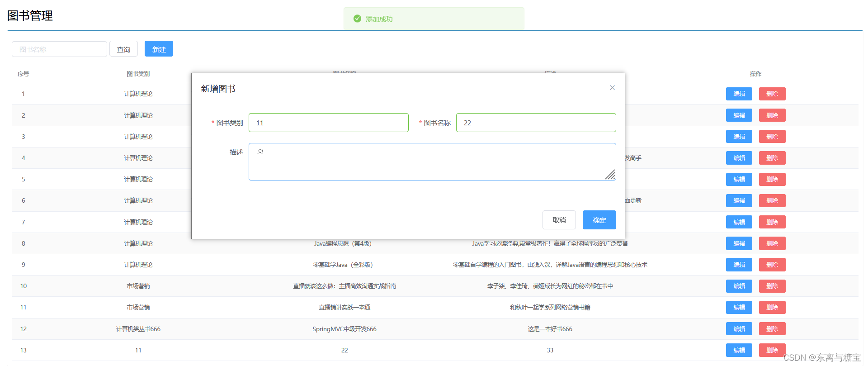Click the 图书名称 search box
Viewport: 868px width, 366px height.
59,49
